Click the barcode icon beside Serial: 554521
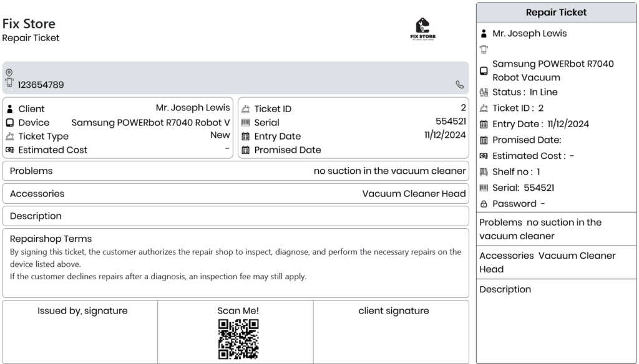The height and width of the screenshot is (364, 639). [x=484, y=188]
